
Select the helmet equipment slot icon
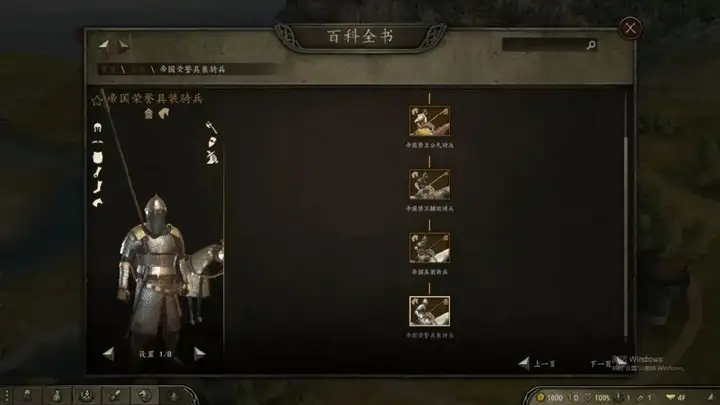(x=97, y=128)
